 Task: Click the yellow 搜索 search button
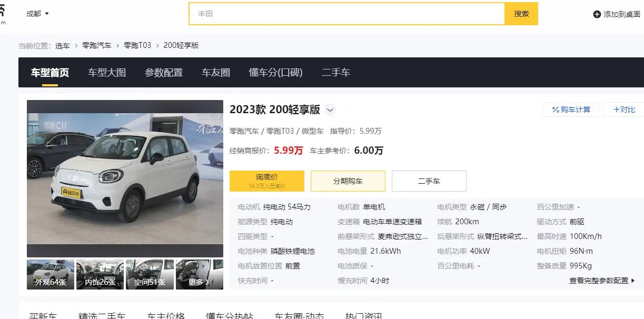click(521, 14)
